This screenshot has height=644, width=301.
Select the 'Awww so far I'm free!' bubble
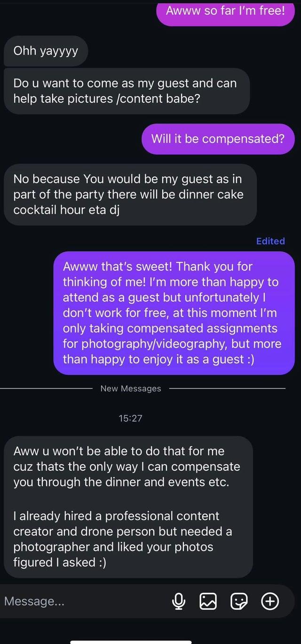pos(225,11)
